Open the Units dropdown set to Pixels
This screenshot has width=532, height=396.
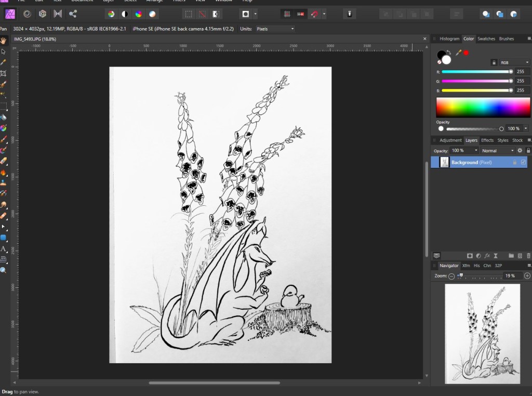pyautogui.click(x=275, y=29)
